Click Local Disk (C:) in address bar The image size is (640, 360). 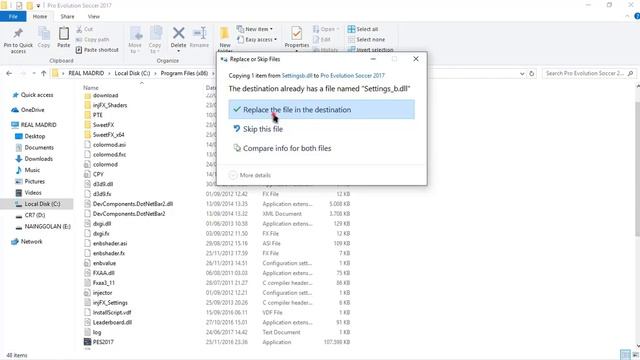(132, 73)
